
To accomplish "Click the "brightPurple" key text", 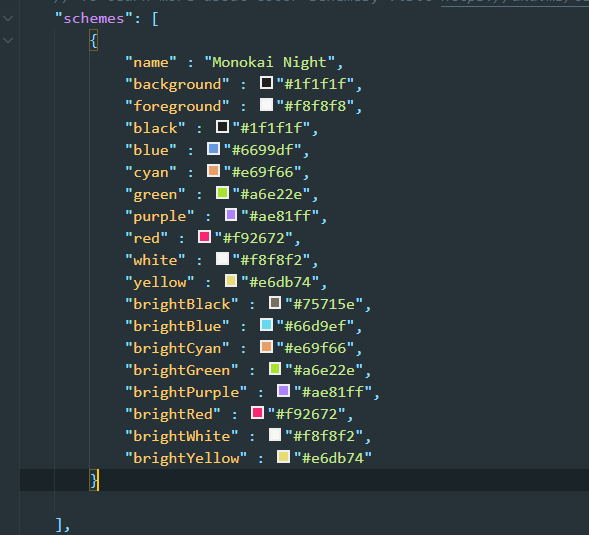I will tap(186, 392).
